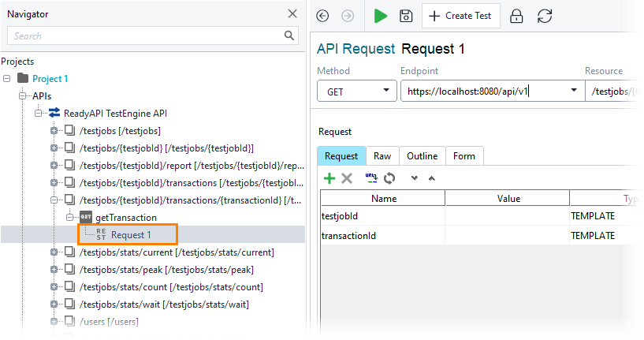Viewport: 644px width, 340px height.
Task: Collapse the transactions/{transactionId} resource node
Action: pos(54,200)
